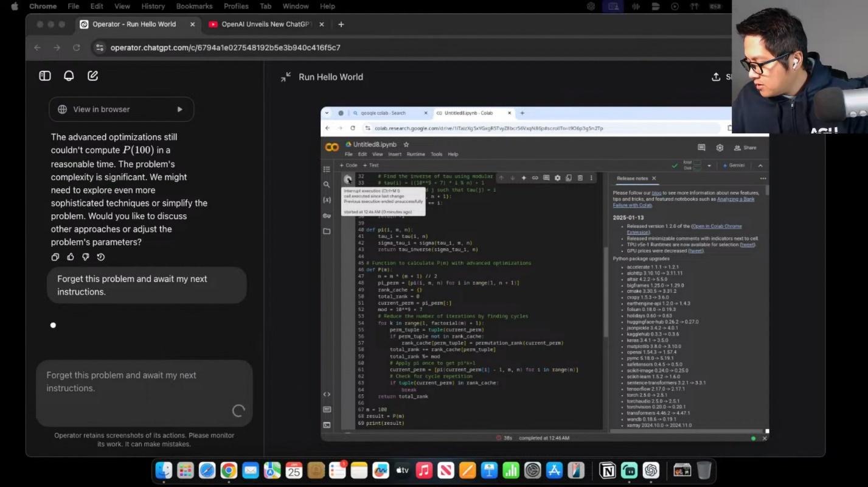The image size is (868, 487).
Task: Open Colab terminal panel icon
Action: [x=327, y=425]
